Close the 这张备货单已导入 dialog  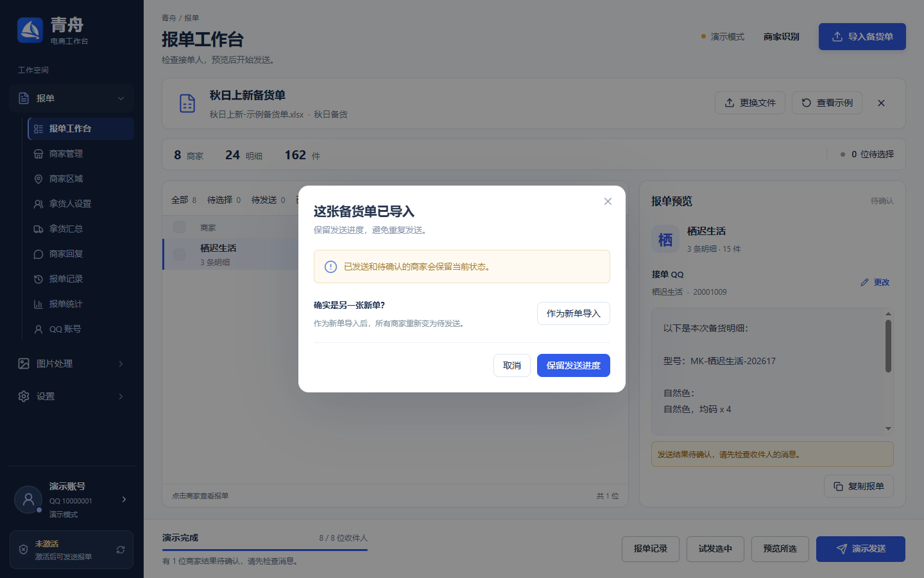click(608, 201)
